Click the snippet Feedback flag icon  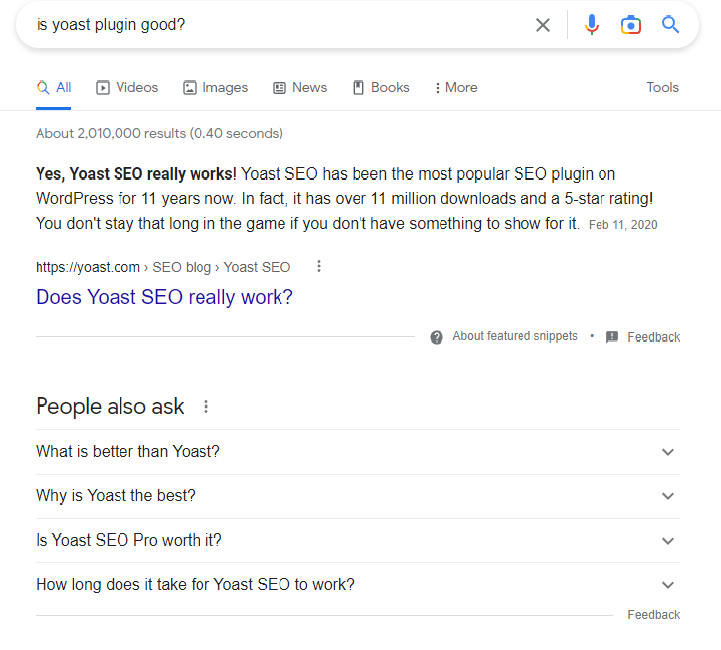(x=612, y=337)
